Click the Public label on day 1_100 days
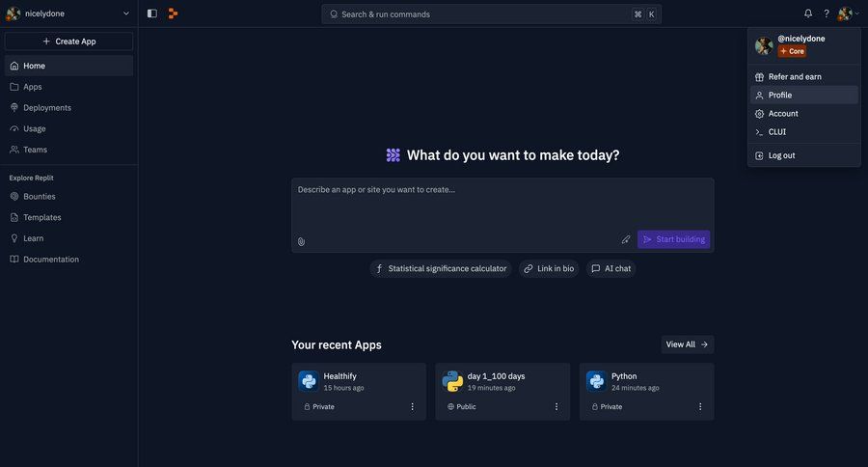868x467 pixels. point(462,406)
